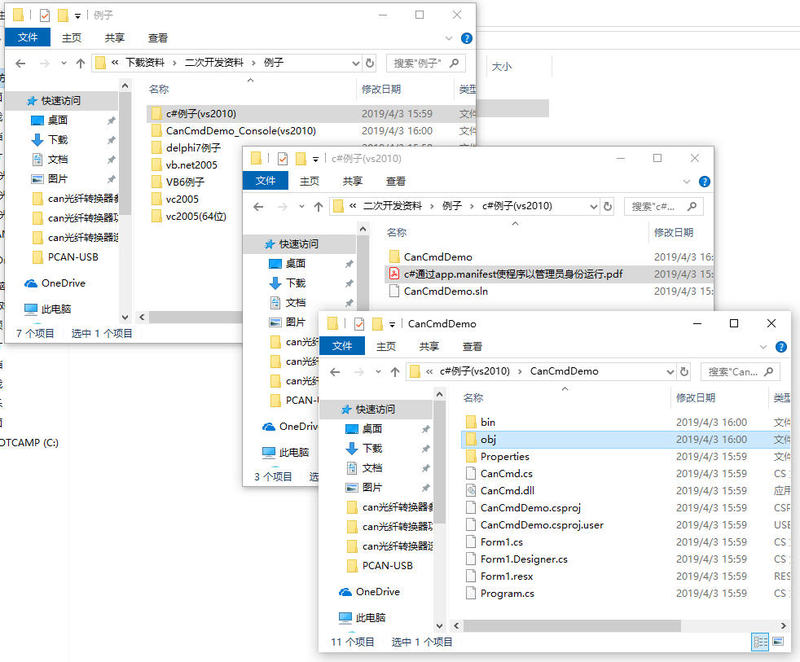
Task: Open the 文件 menu in the 例子 window
Action: click(x=28, y=38)
